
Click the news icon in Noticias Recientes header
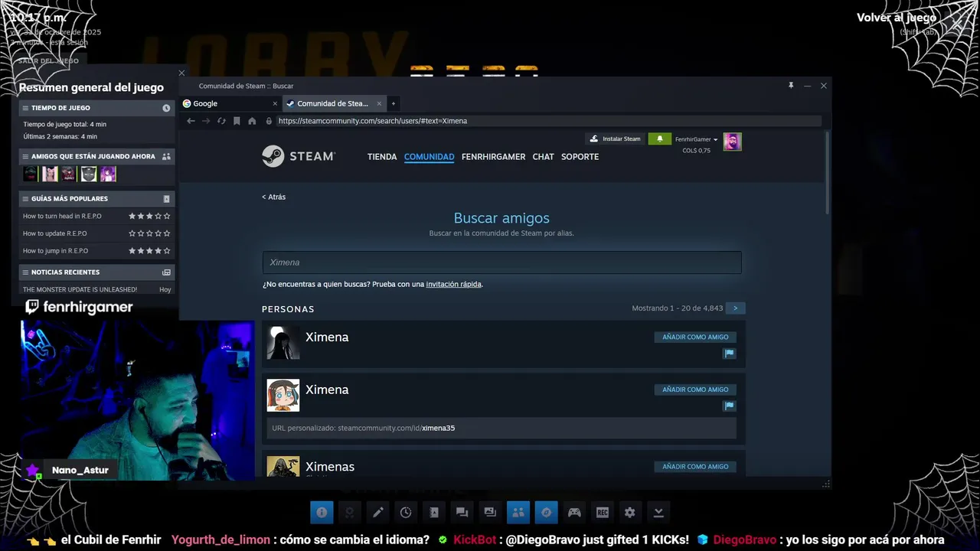tap(166, 272)
